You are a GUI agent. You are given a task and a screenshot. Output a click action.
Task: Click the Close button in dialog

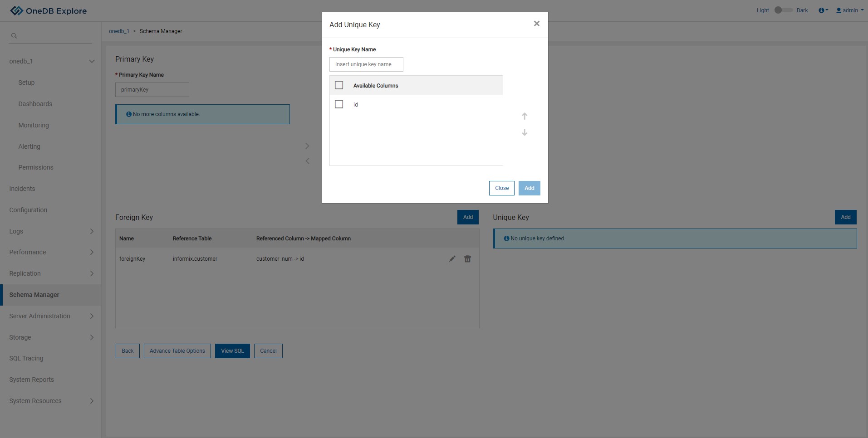pyautogui.click(x=501, y=188)
